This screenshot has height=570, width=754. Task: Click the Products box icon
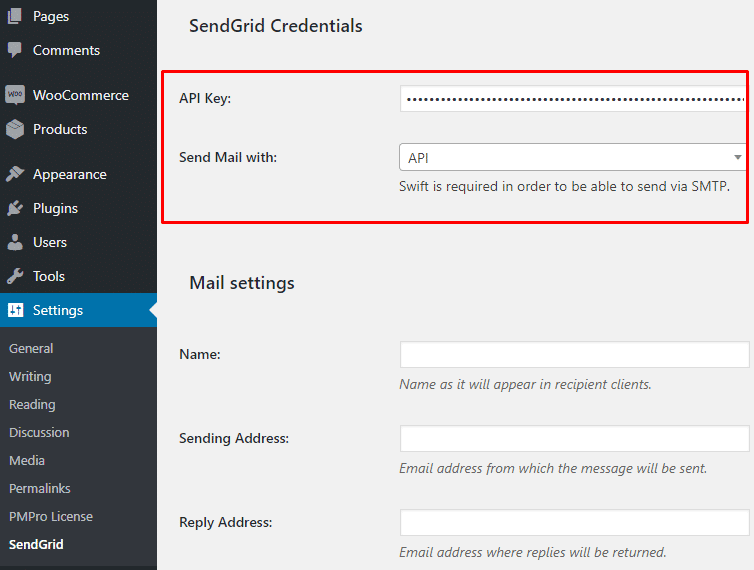click(x=15, y=129)
